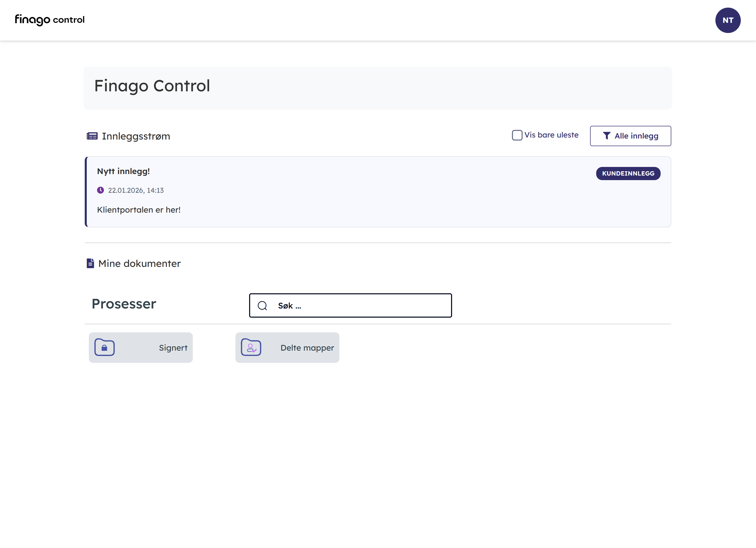
Task: Open the Nytt innlegg! post
Action: [x=123, y=171]
